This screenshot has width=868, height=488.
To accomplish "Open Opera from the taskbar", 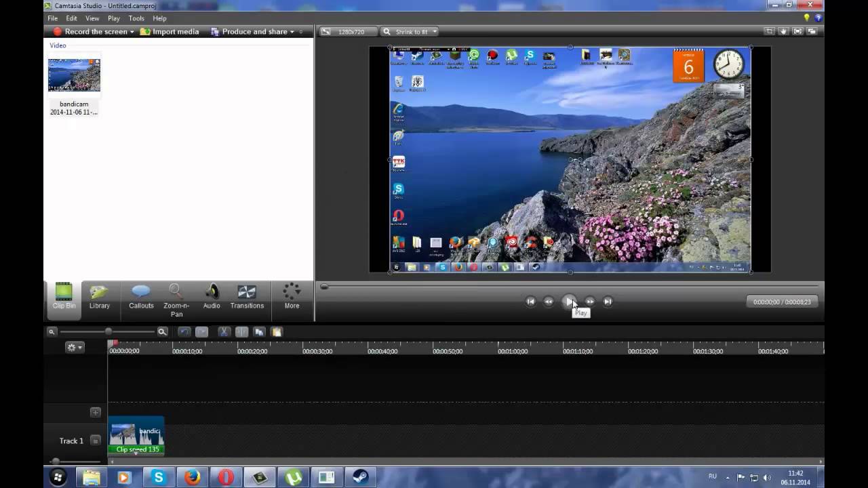I will click(226, 478).
